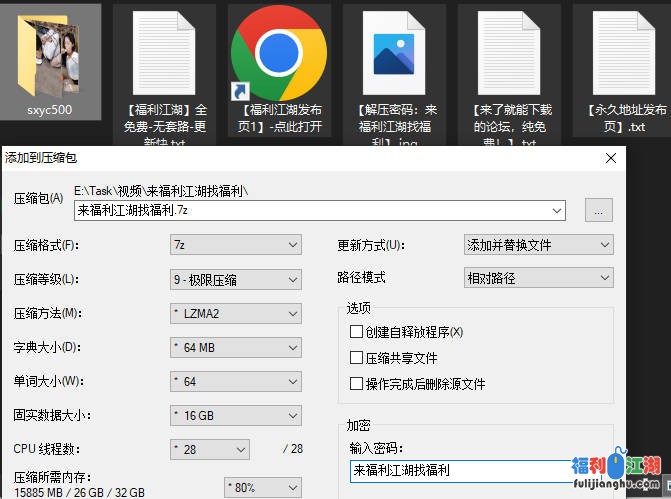Screen dimensions: 671x499
Task: Click the 输入密码 password field
Action: click(x=460, y=470)
